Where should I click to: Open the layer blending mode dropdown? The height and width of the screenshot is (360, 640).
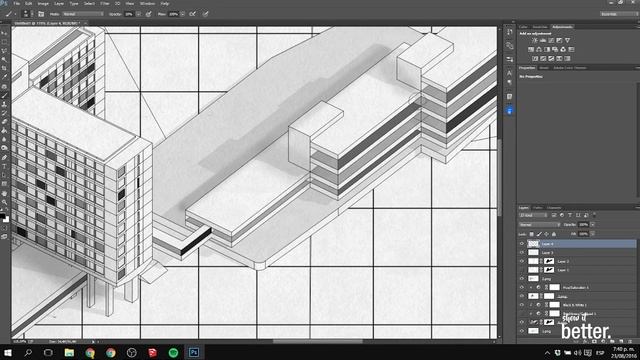point(540,224)
